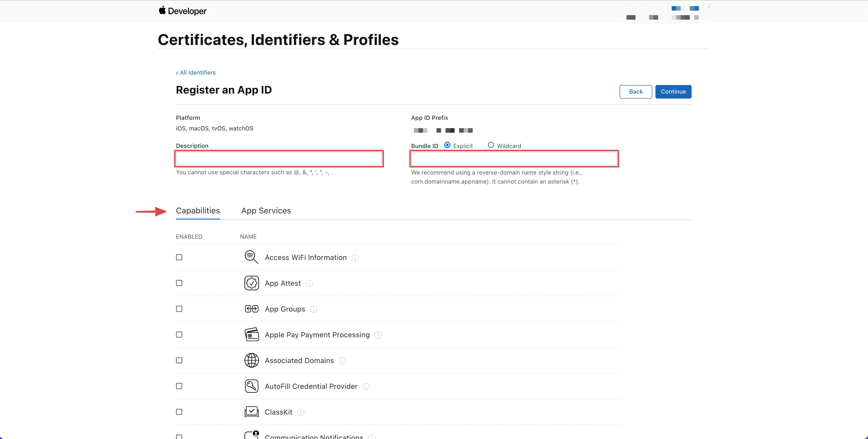The height and width of the screenshot is (439, 868).
Task: Click the Apple Developer logo
Action: [182, 11]
